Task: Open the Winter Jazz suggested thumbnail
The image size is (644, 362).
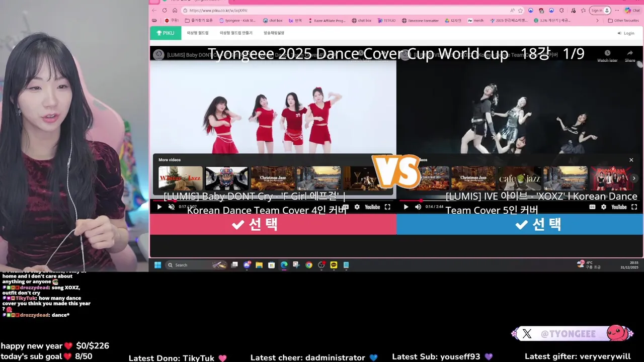Action: pos(181,178)
